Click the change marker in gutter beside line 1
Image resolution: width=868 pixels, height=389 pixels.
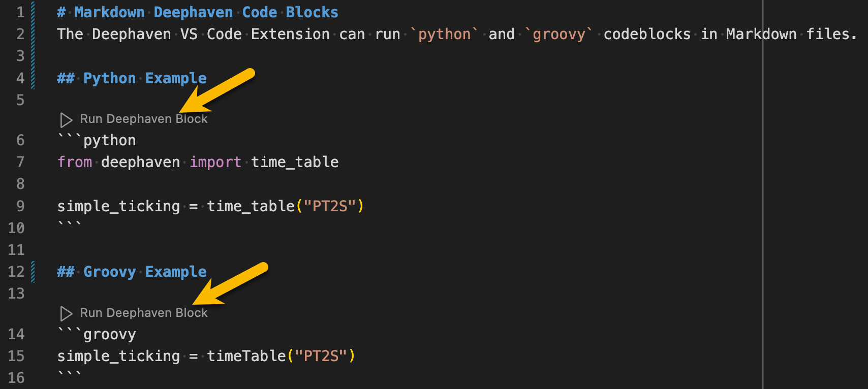click(x=33, y=12)
